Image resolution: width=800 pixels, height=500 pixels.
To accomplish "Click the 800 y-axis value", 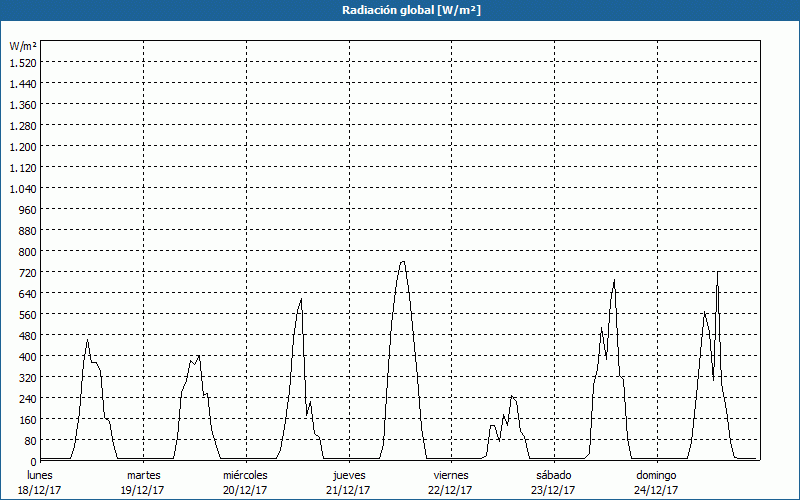I will (27, 251).
